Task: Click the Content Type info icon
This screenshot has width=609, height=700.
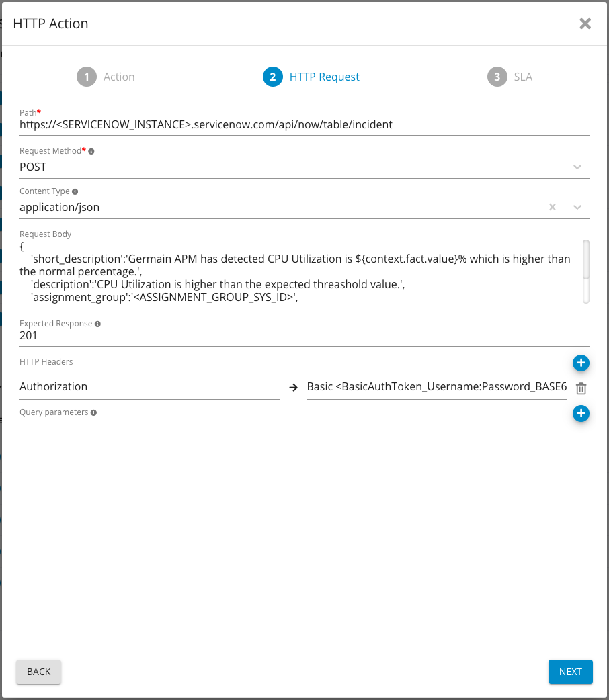Action: point(75,192)
